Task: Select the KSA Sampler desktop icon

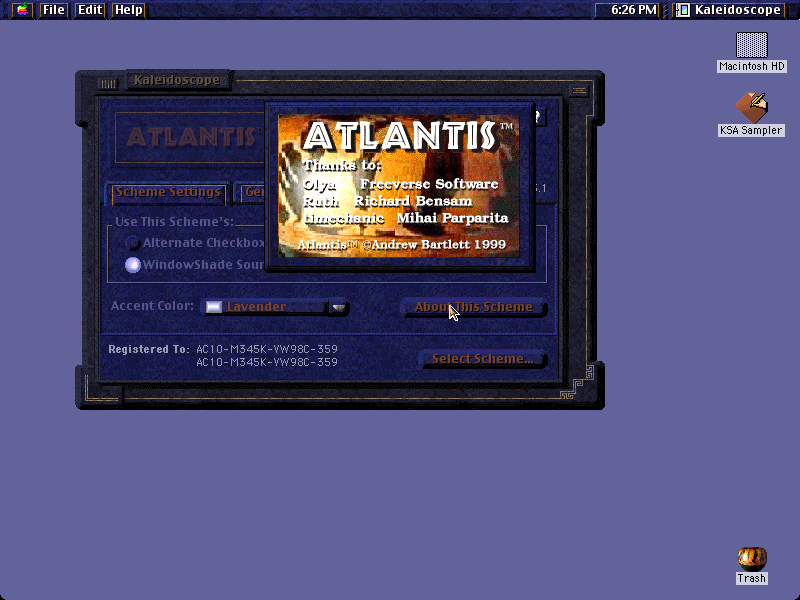Action: [752, 114]
